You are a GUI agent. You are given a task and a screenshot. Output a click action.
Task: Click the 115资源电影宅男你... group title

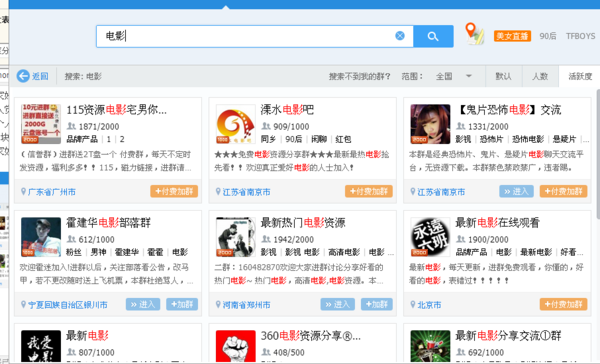117,110
